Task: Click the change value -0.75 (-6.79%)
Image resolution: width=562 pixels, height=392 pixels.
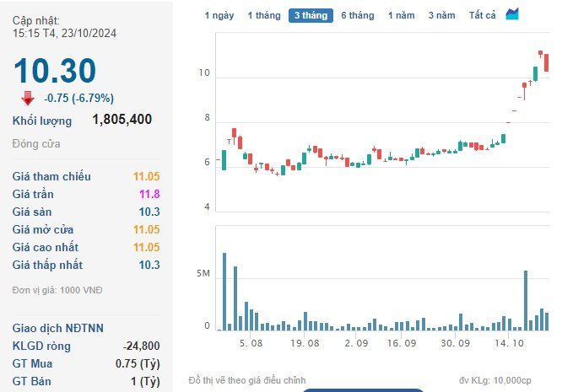Action: tap(78, 98)
